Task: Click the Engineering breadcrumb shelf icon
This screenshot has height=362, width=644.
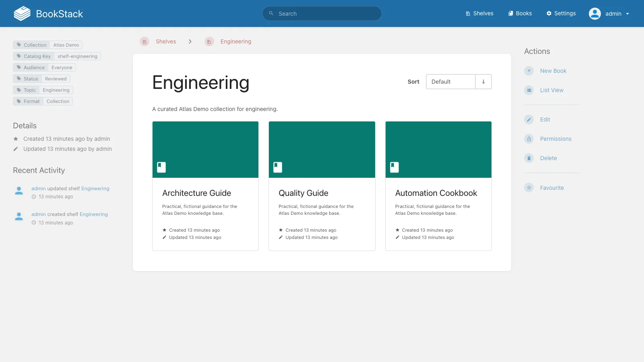Action: pyautogui.click(x=209, y=41)
